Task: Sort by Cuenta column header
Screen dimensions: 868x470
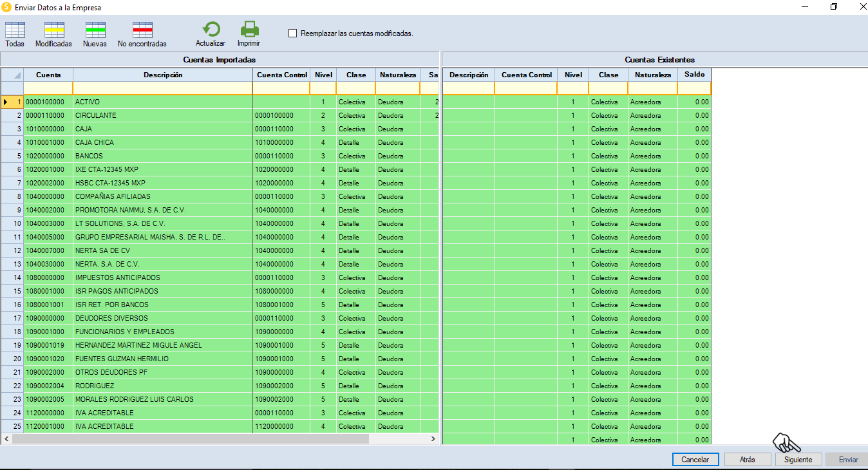Action: click(x=48, y=75)
